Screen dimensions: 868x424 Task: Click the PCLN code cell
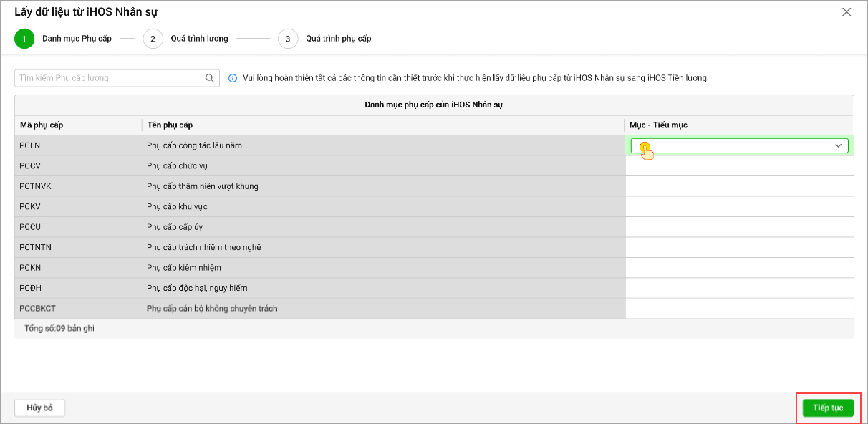pos(78,145)
